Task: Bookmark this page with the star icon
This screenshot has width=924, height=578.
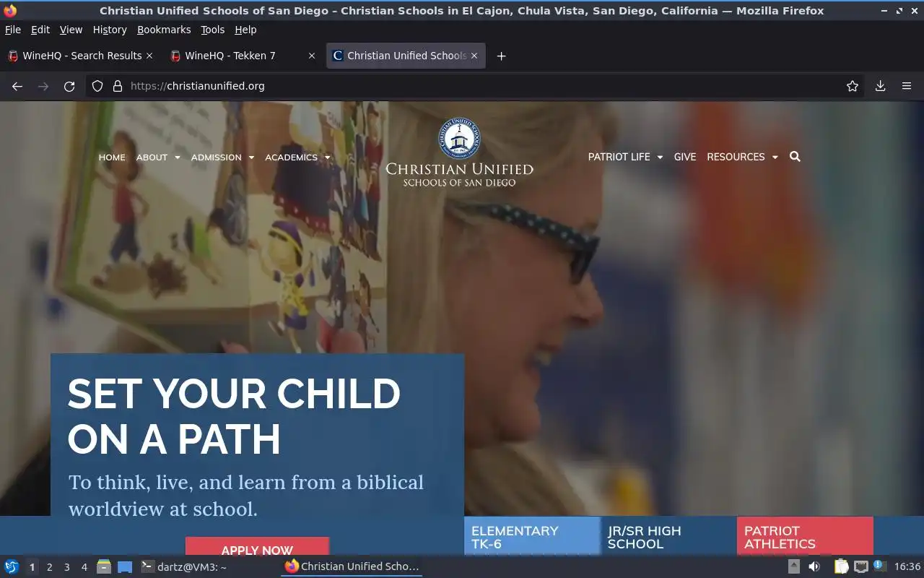Action: (x=853, y=86)
